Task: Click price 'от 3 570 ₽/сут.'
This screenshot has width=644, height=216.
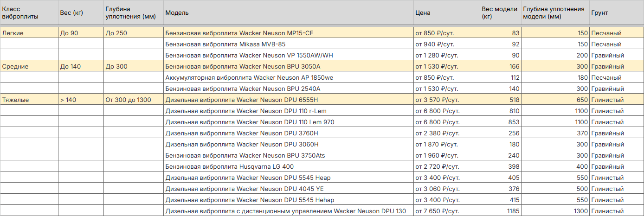Action: click(x=447, y=100)
